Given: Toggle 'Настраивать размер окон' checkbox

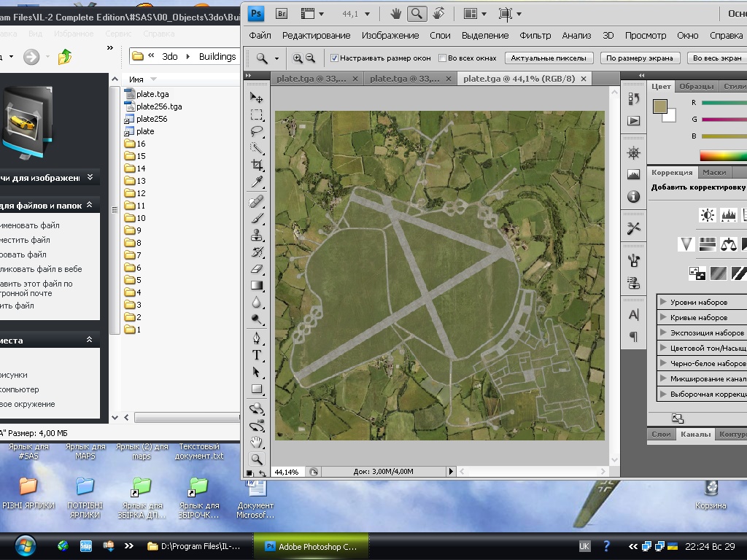Looking at the screenshot, I should click(x=335, y=58).
